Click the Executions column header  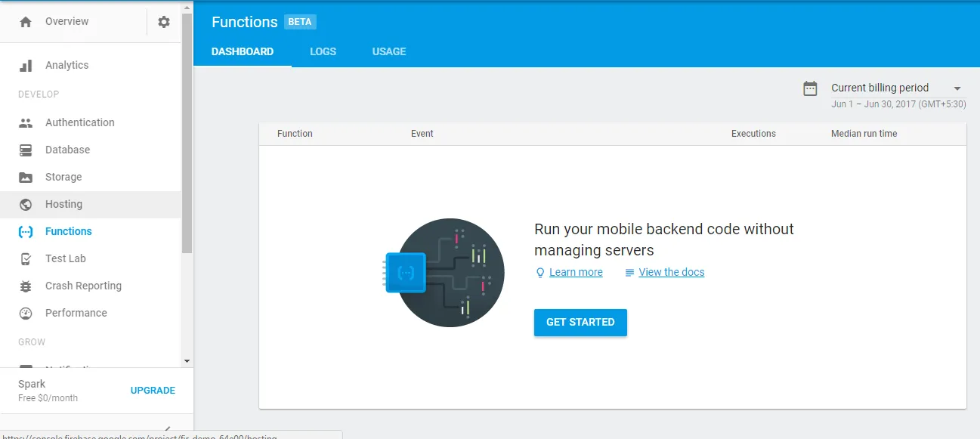[x=753, y=134]
